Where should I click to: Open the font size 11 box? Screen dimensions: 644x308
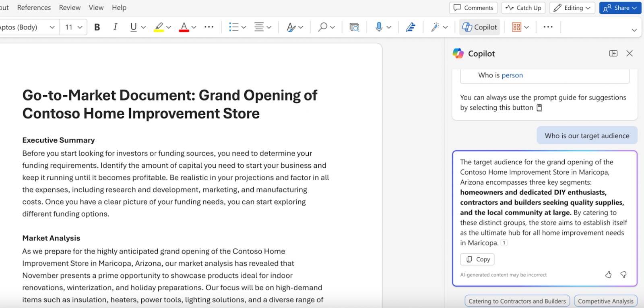[x=73, y=27]
